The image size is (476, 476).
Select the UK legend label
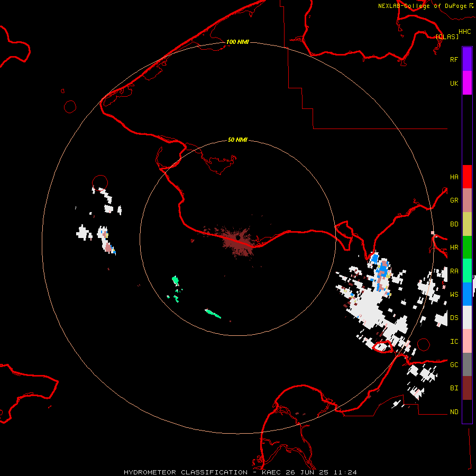454,83
